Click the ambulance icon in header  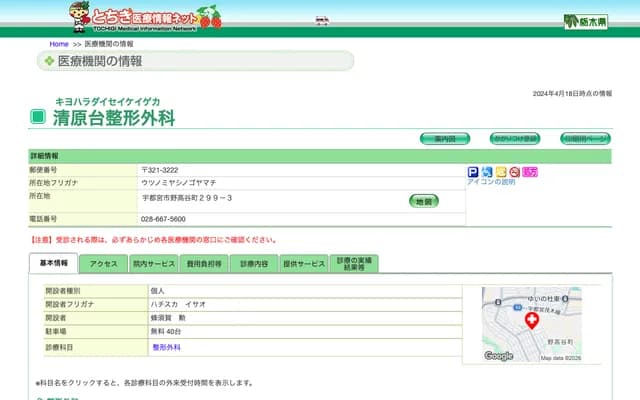tap(322, 20)
